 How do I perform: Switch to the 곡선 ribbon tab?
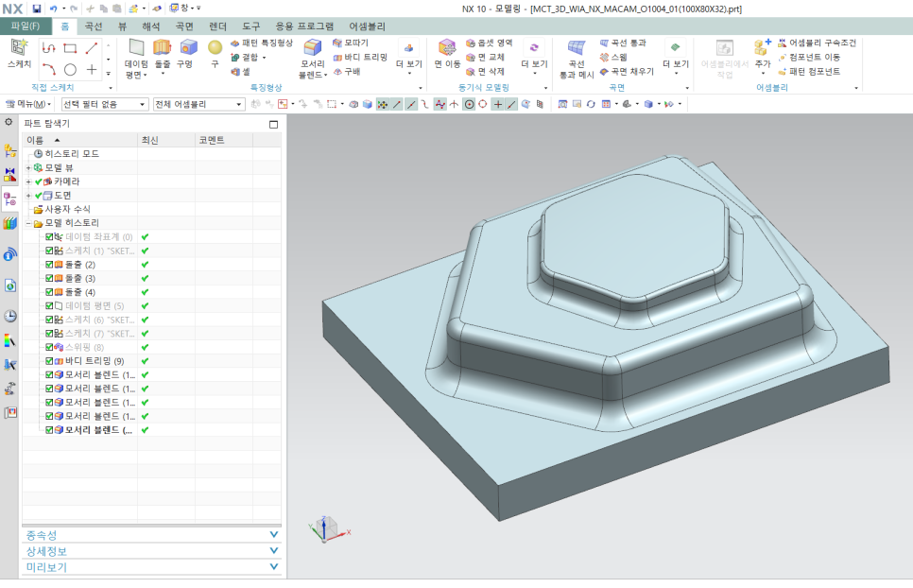pos(94,26)
